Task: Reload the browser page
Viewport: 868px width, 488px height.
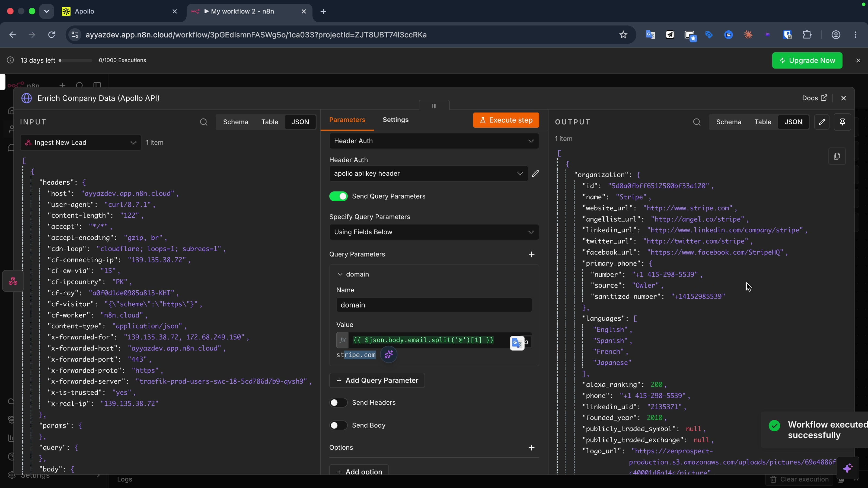Action: 51,35
